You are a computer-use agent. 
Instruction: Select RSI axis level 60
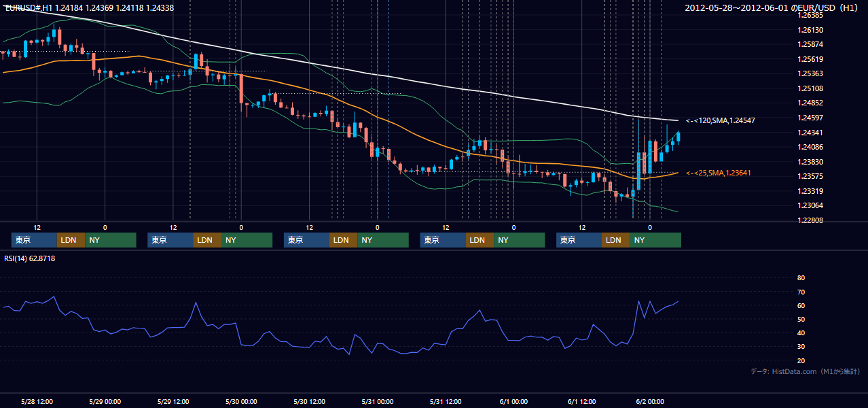pyautogui.click(x=801, y=305)
